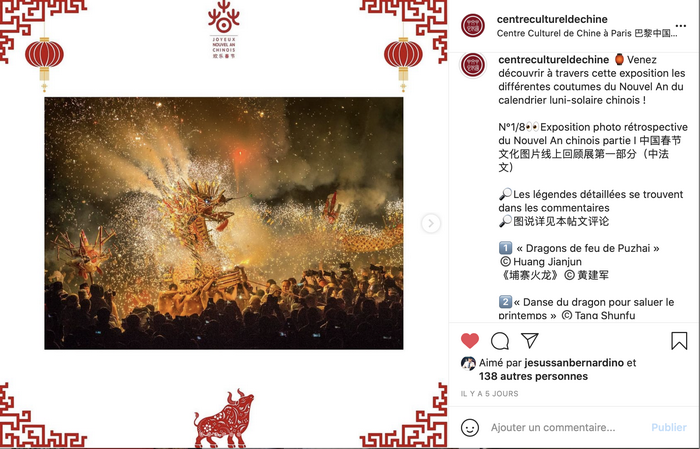
Task: Click the red paper-cut ox graphic
Action: [x=224, y=419]
